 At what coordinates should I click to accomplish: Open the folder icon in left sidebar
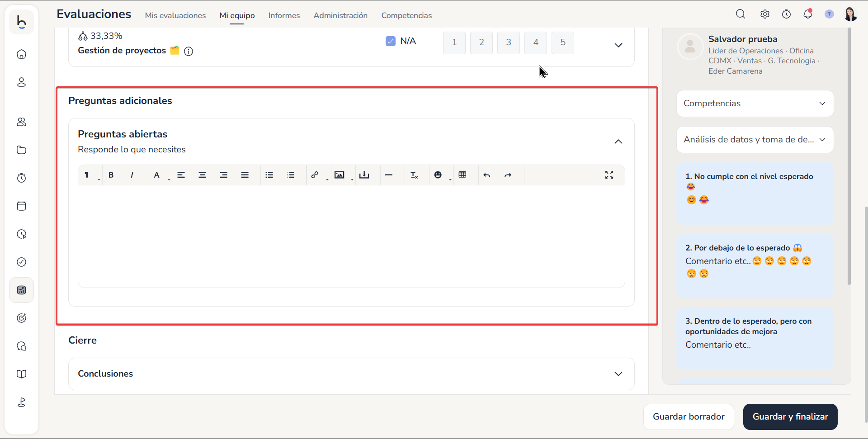[x=22, y=150]
